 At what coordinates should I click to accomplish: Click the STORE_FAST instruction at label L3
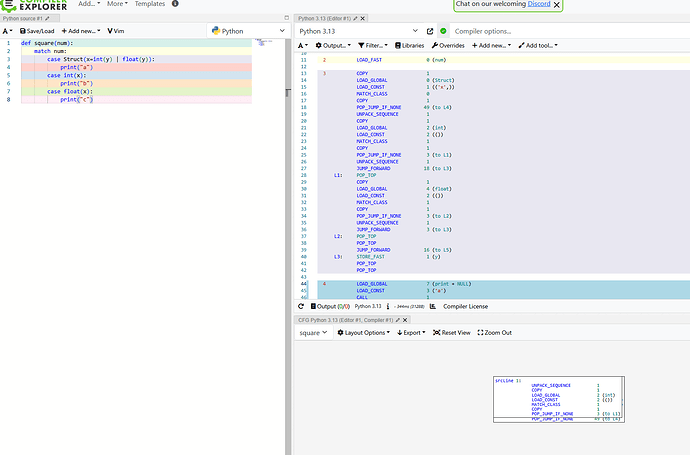click(371, 257)
